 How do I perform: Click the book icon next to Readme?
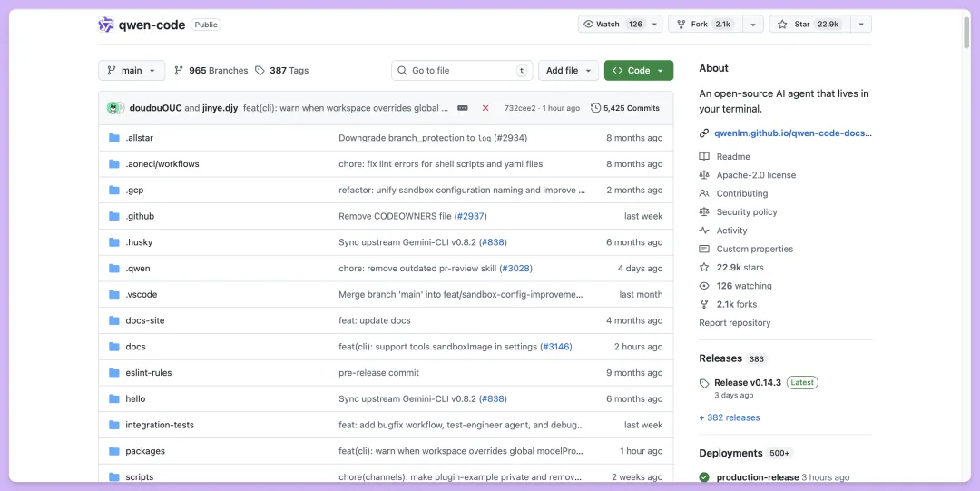coord(704,156)
